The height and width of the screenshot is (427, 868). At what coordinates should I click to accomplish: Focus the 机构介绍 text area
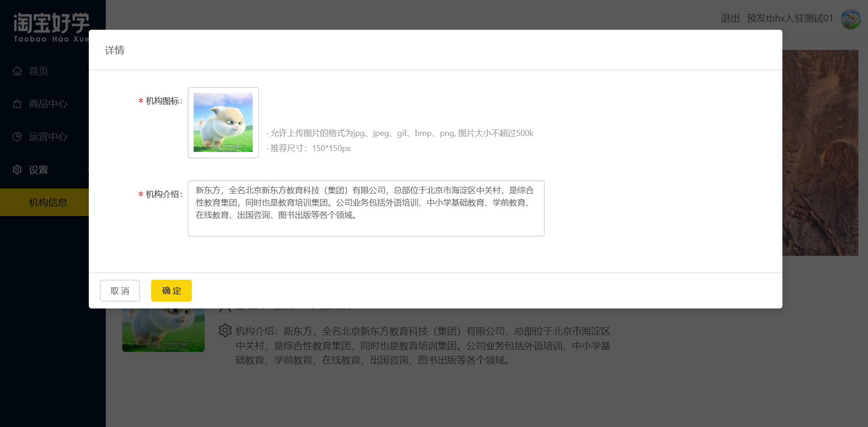coord(366,208)
